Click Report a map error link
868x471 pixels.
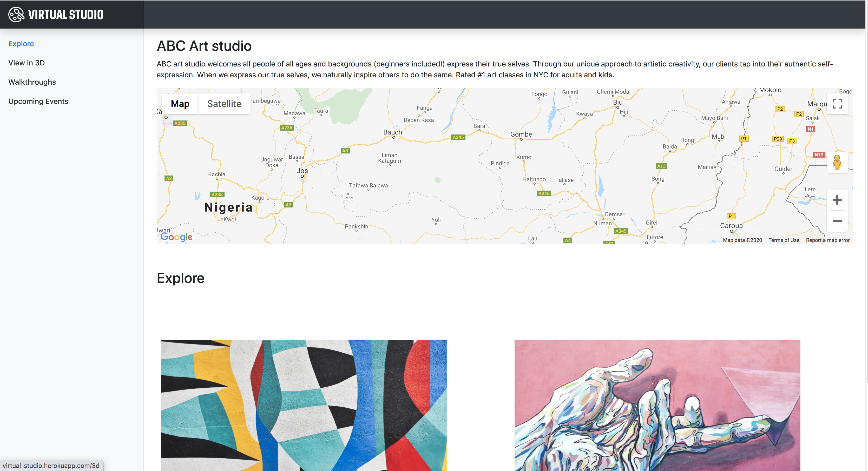[x=827, y=240]
